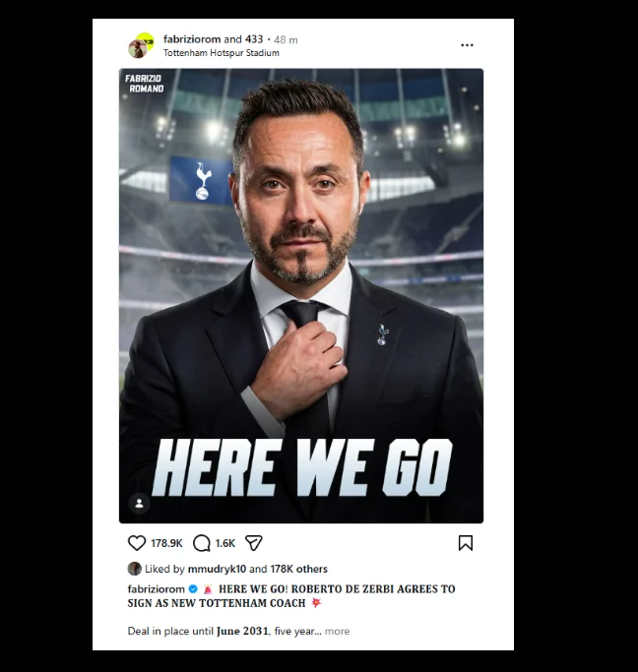View the '178K others' likes list
Viewport: 638px width, 672px height.
pyautogui.click(x=299, y=569)
